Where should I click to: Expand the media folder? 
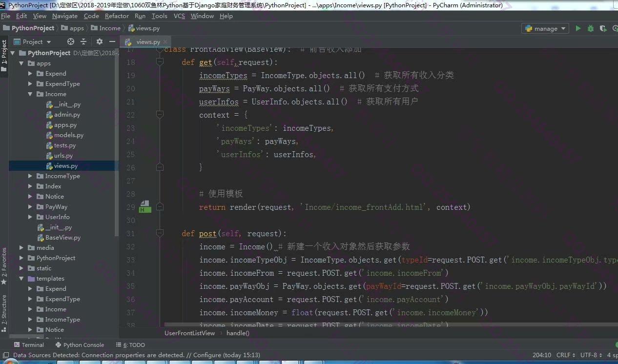tap(21, 247)
